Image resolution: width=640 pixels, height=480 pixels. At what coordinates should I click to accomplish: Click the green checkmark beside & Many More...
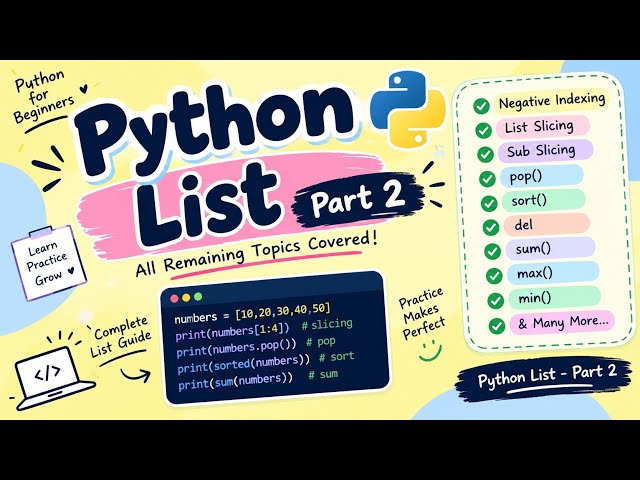click(x=497, y=326)
